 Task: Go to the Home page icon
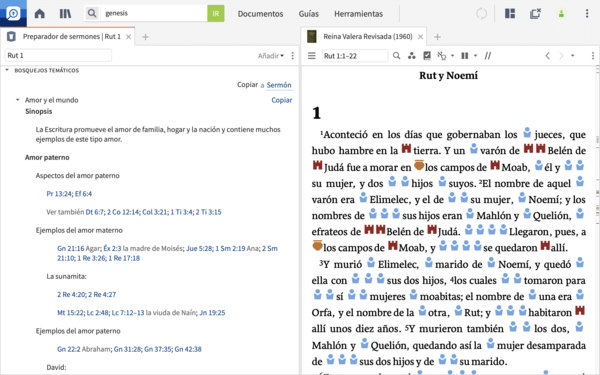click(39, 14)
